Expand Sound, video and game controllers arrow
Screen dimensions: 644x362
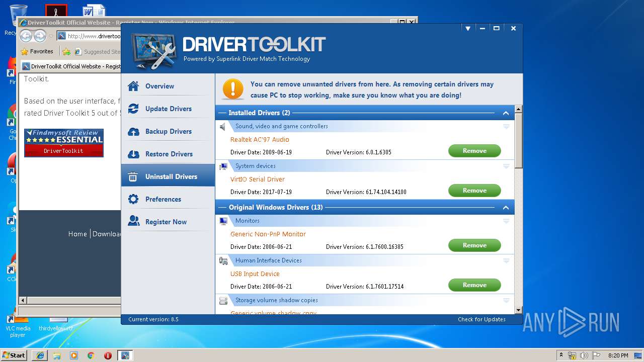(506, 127)
